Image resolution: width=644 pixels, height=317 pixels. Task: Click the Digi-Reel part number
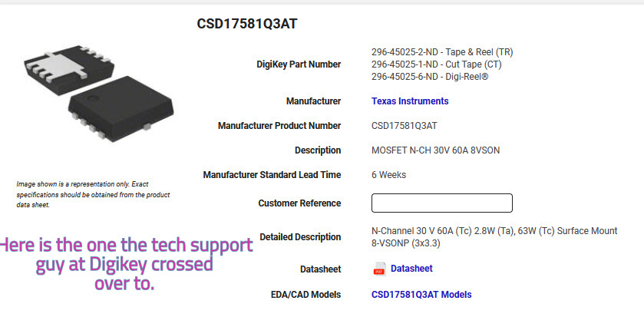point(430,77)
